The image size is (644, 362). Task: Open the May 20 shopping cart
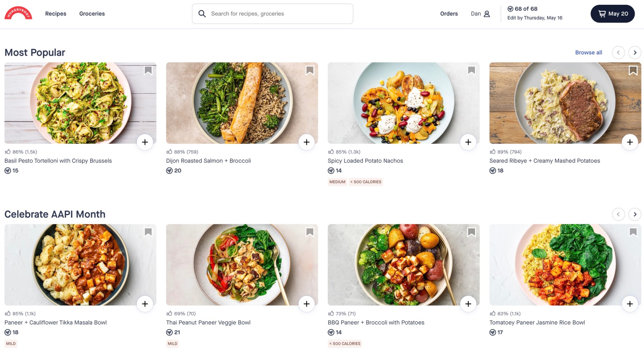(x=612, y=14)
